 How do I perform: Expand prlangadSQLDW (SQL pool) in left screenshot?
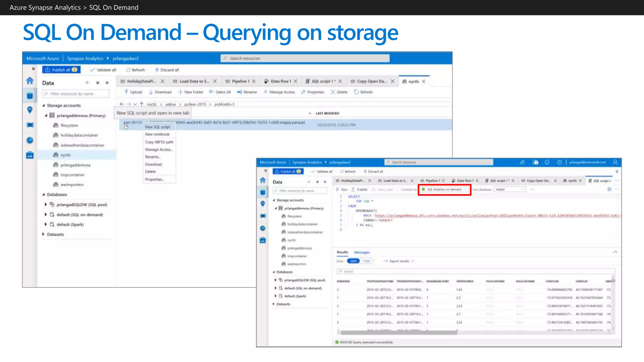(x=46, y=205)
